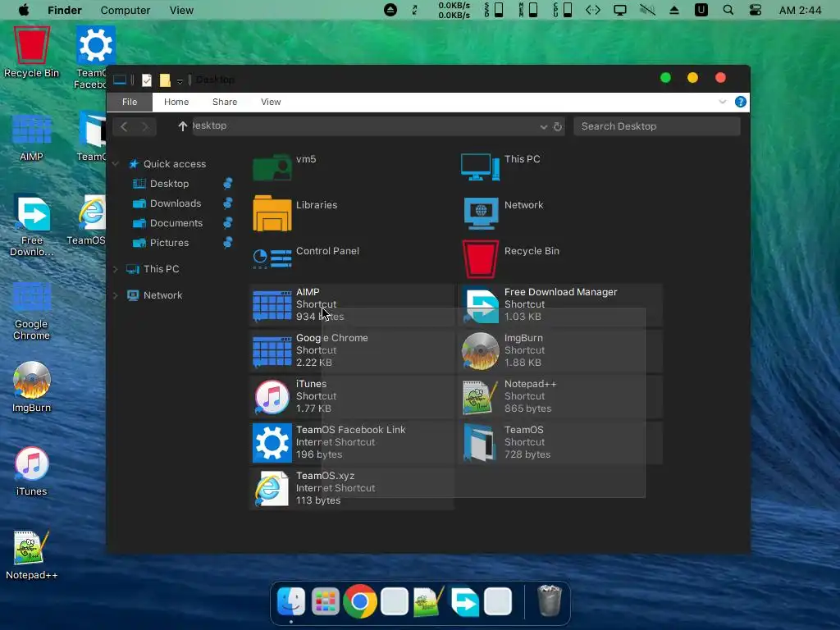Screen dimensions: 840x630
Task: Select This PC icon in file list
Action: [480, 167]
